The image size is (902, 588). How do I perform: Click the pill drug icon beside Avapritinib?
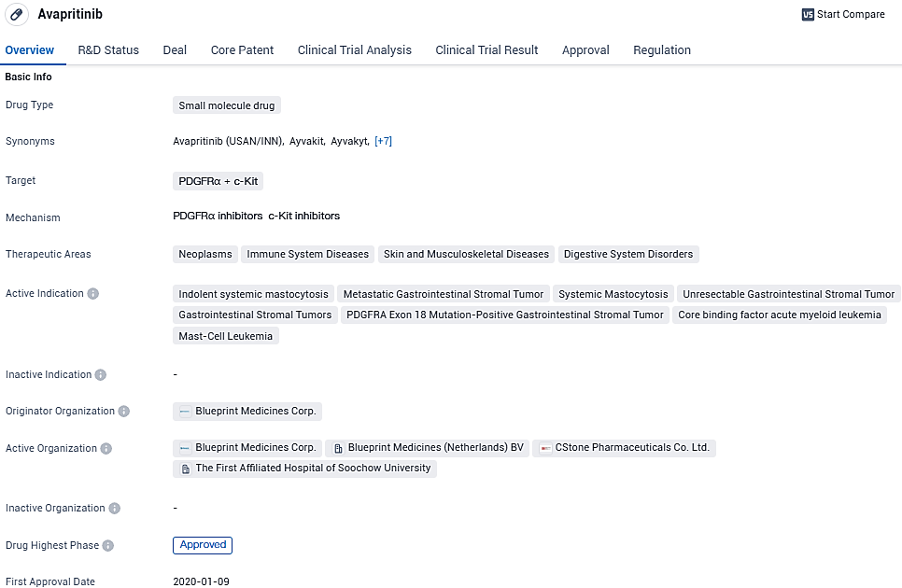click(x=16, y=15)
